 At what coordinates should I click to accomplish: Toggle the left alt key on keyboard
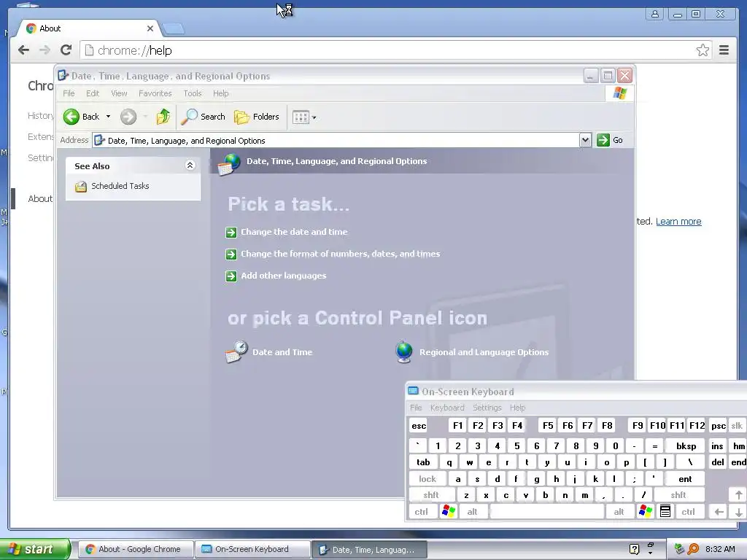[472, 512]
